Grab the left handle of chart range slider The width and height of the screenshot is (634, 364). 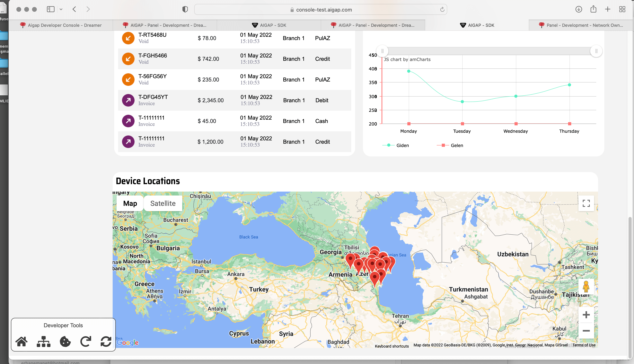382,51
